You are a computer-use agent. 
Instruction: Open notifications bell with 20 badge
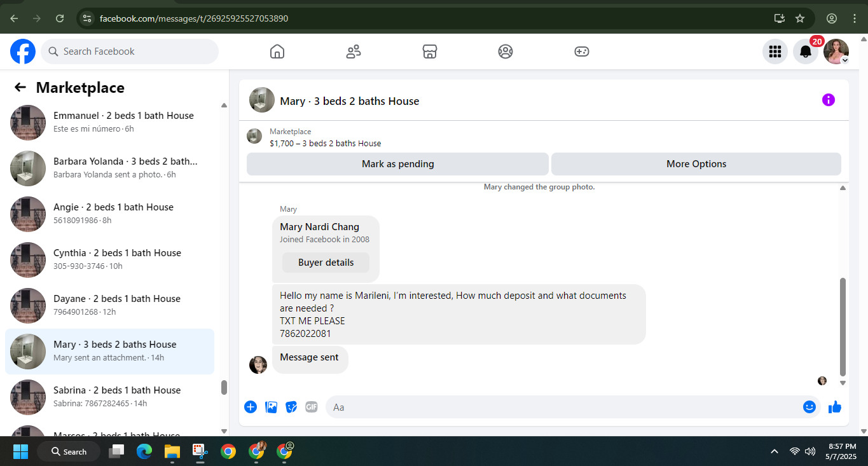(x=806, y=51)
